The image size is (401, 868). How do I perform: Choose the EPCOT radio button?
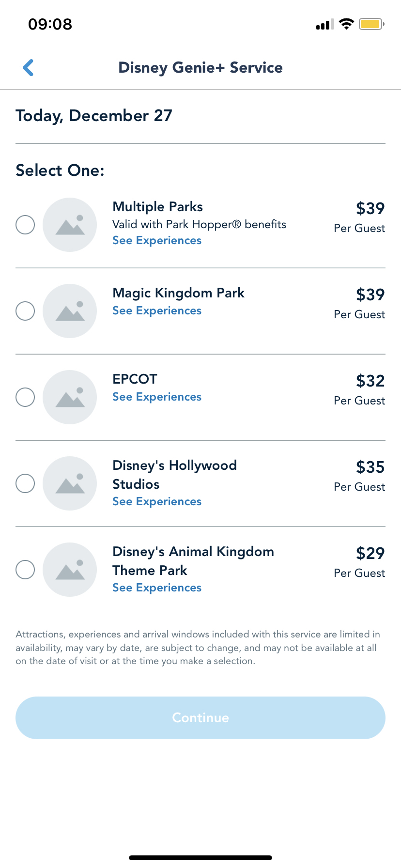click(25, 397)
